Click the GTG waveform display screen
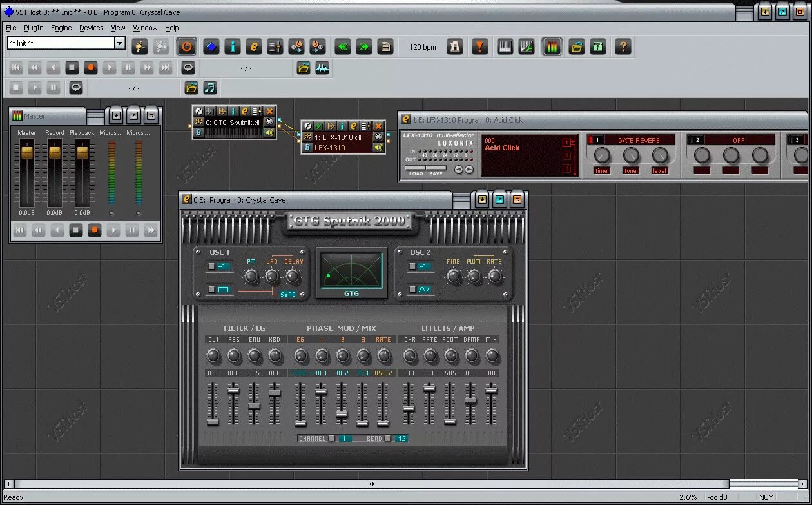Viewport: 812px width, 505px height. tap(351, 270)
